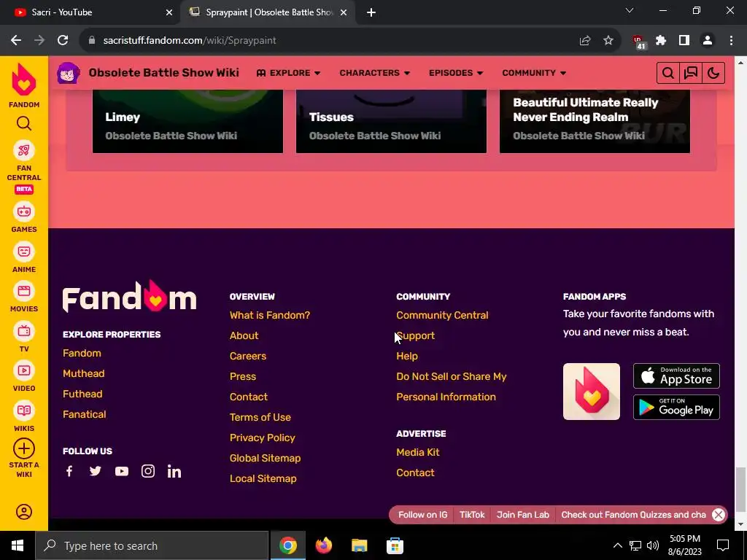The height and width of the screenshot is (560, 747).
Task: Open Firefox from the taskbar
Action: [323, 545]
